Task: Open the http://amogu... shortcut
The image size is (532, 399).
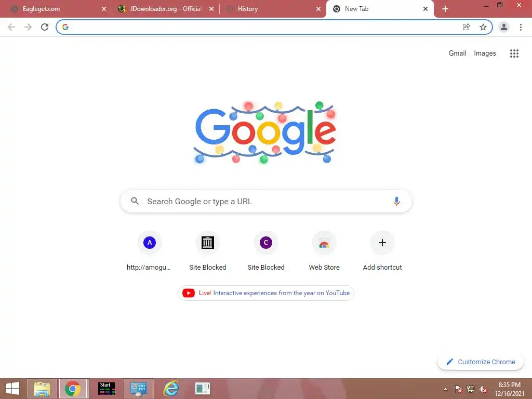Action: pyautogui.click(x=149, y=251)
